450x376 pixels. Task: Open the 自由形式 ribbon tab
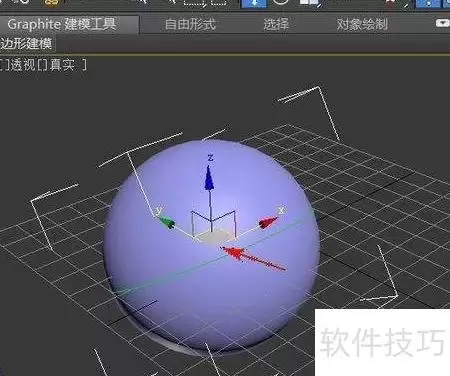pyautogui.click(x=190, y=24)
